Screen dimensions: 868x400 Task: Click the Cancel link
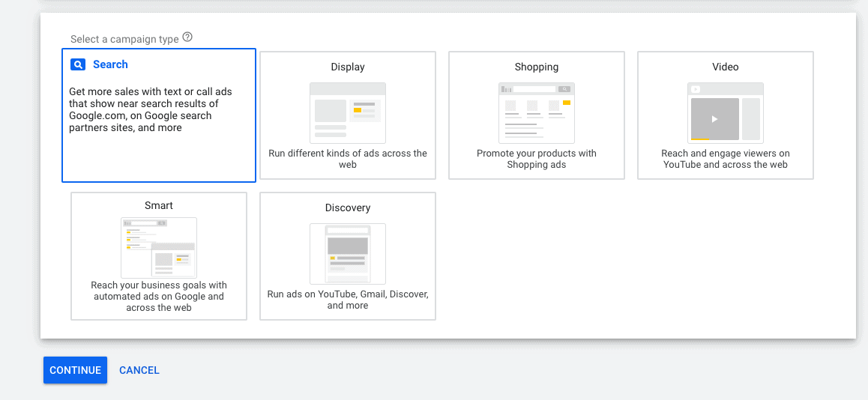click(139, 370)
